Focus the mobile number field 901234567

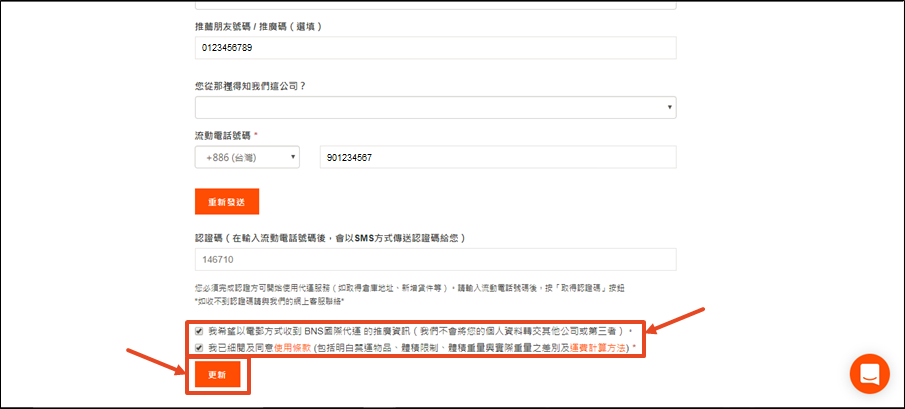[497, 157]
